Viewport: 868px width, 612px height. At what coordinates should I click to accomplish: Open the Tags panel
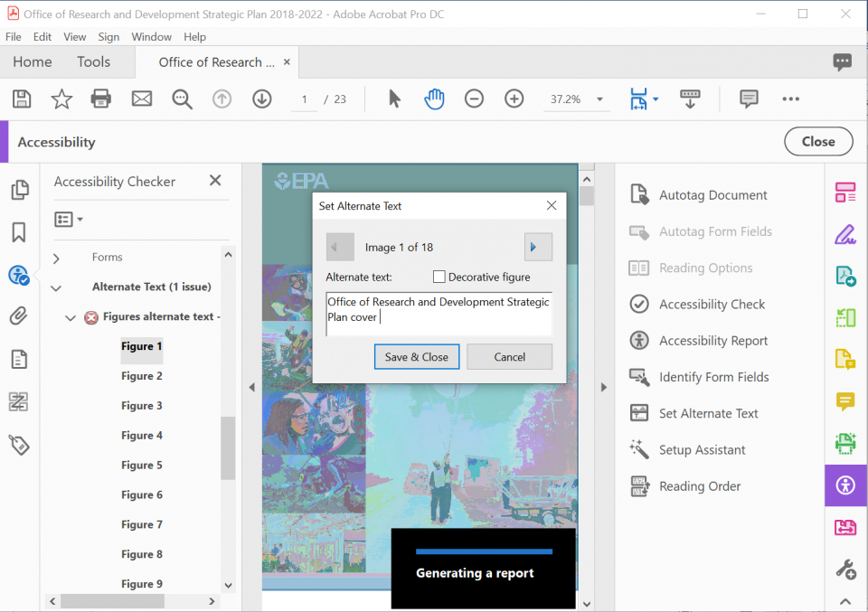(20, 445)
